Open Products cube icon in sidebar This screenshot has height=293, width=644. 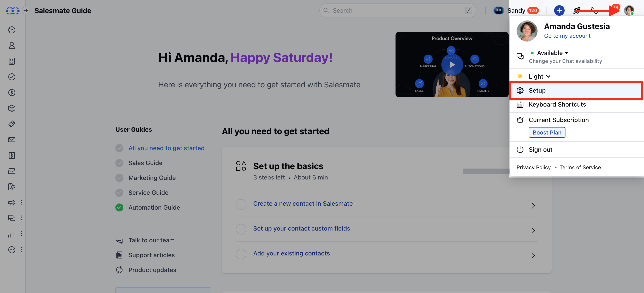click(x=12, y=108)
